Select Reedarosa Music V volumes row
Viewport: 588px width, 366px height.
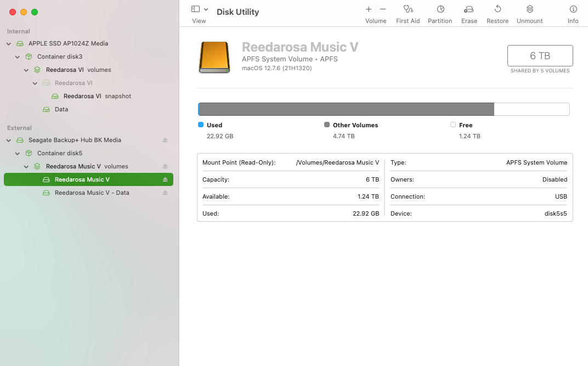[x=88, y=166]
